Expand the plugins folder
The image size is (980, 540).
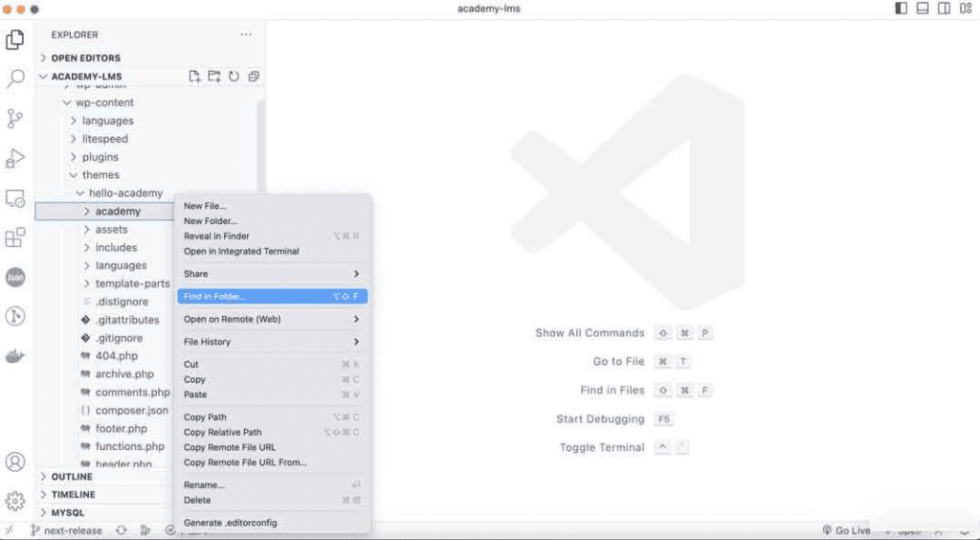coord(100,157)
